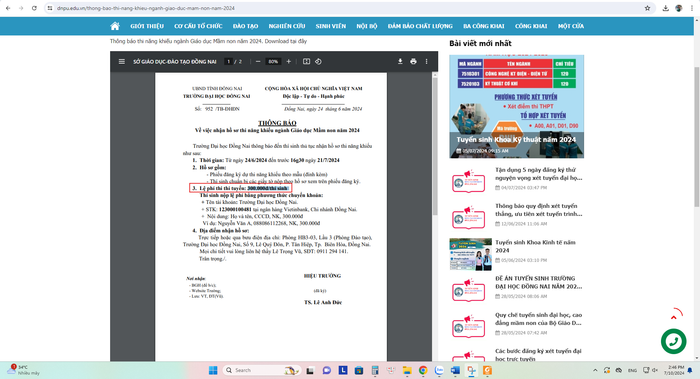
Task: Open Microsoft Word from the taskbar
Action: point(455,370)
